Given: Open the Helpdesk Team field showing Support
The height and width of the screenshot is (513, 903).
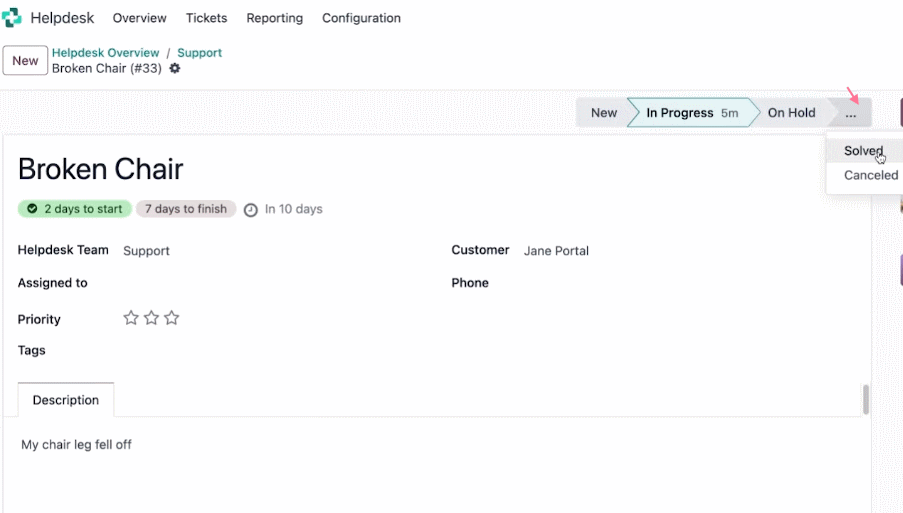Looking at the screenshot, I should (x=146, y=251).
